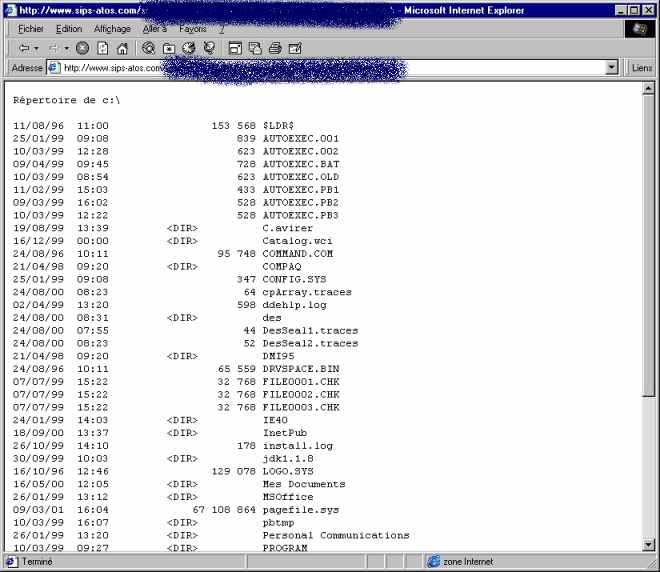Print the page using printer icon
The height and width of the screenshot is (572, 660).
pyautogui.click(x=275, y=47)
